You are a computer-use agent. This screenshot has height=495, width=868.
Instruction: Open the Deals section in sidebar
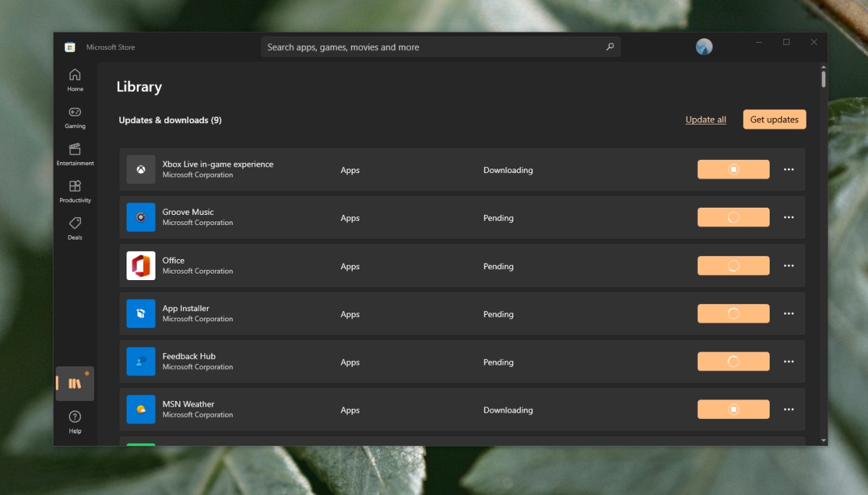coord(75,228)
